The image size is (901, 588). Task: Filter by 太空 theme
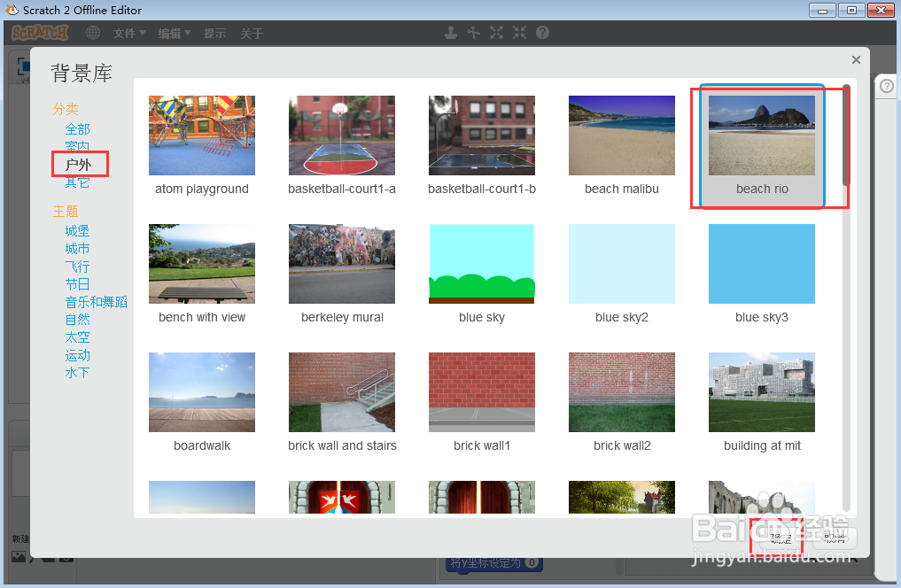point(78,337)
